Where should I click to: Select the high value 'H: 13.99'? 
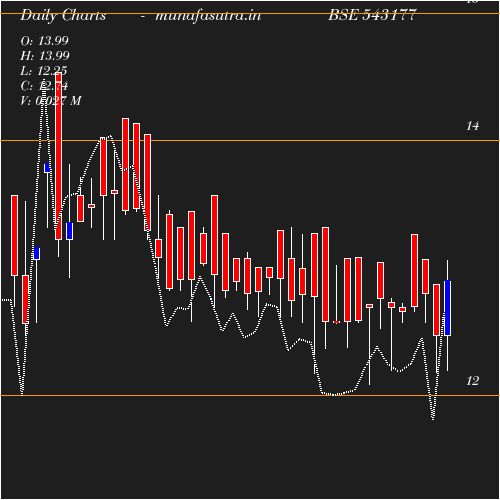(x=45, y=56)
